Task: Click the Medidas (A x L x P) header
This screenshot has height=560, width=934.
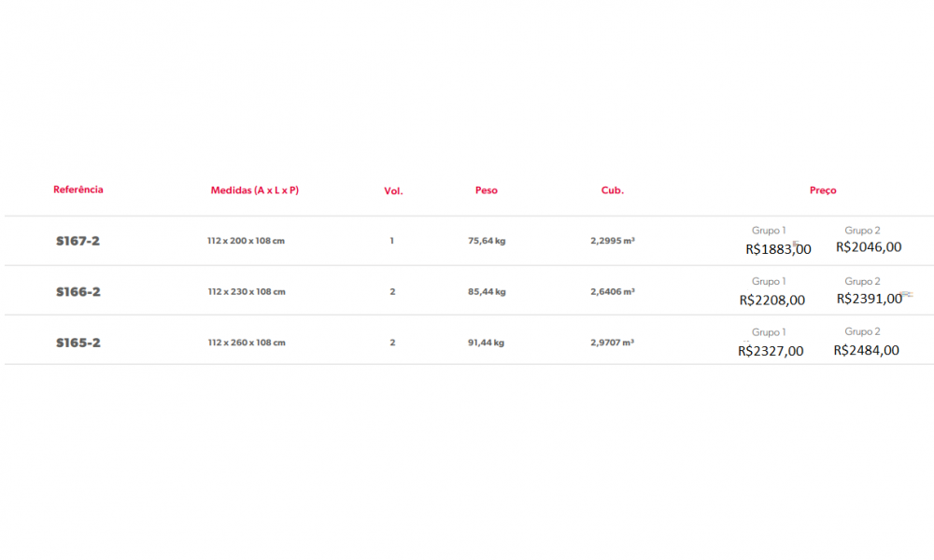Action: coord(254,190)
